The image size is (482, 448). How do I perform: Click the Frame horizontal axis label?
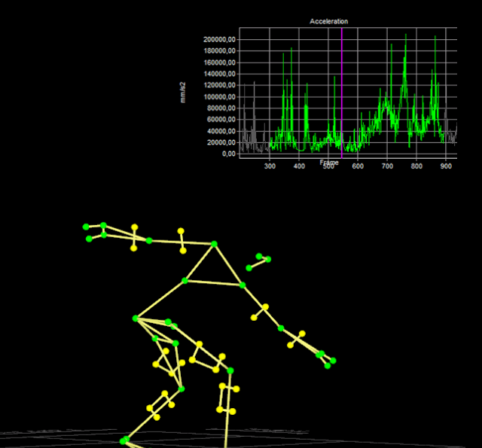click(x=329, y=162)
